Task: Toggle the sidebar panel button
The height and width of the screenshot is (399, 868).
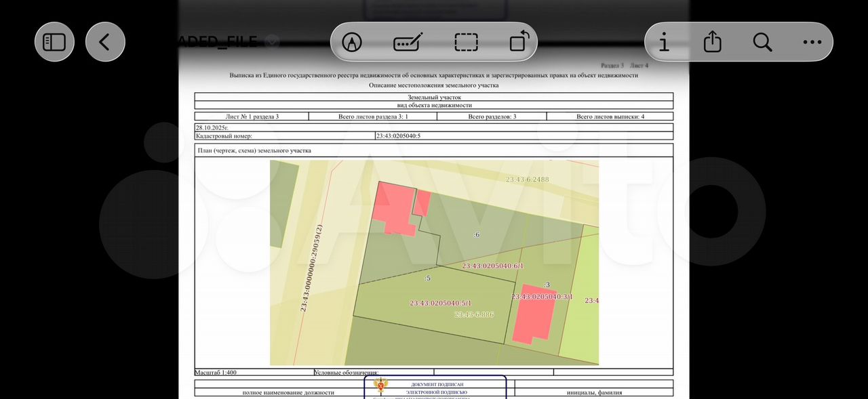Action: [x=54, y=42]
